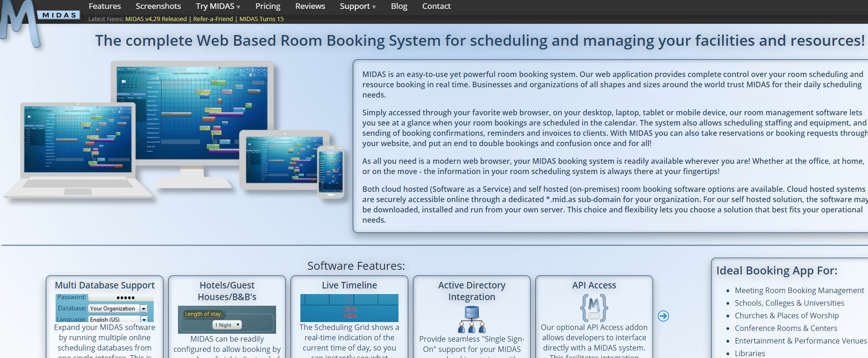Open the Screenshots page
Image resolution: width=868 pixels, height=358 pixels.
pos(158,6)
